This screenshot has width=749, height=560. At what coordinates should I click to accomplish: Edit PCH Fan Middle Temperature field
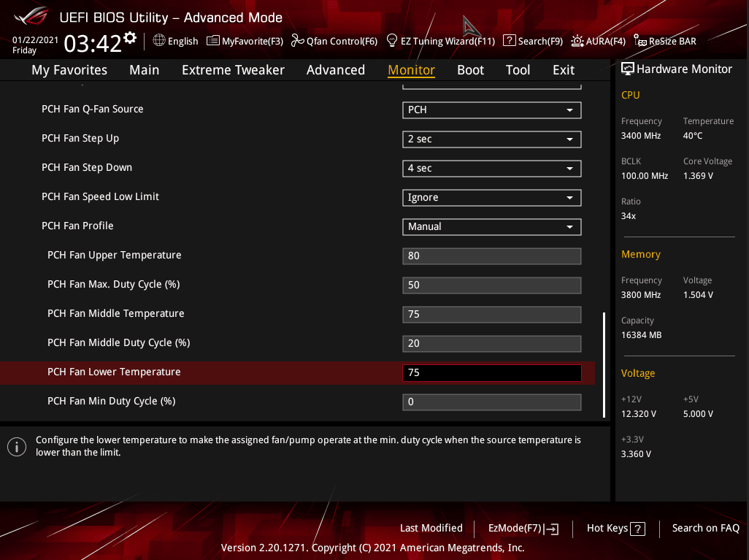tap(491, 314)
